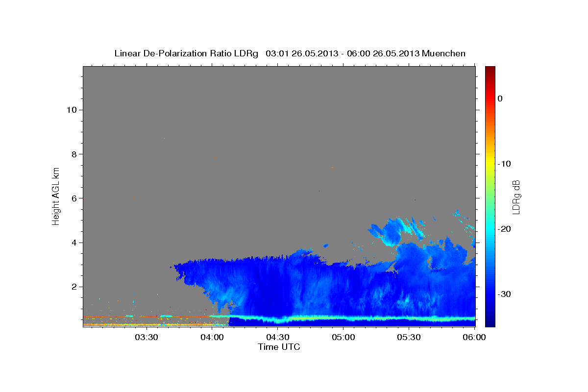Select the '06:00' time axis label

pos(475,338)
